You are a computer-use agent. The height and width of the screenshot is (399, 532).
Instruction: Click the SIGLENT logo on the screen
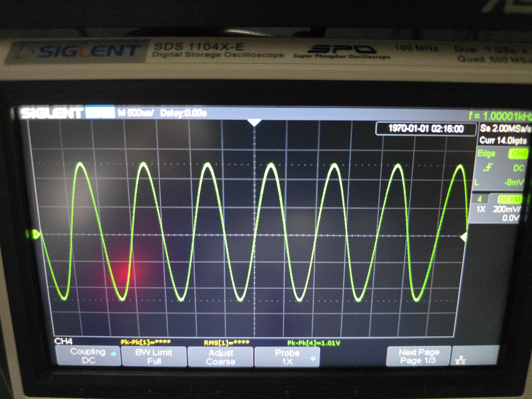[52, 113]
